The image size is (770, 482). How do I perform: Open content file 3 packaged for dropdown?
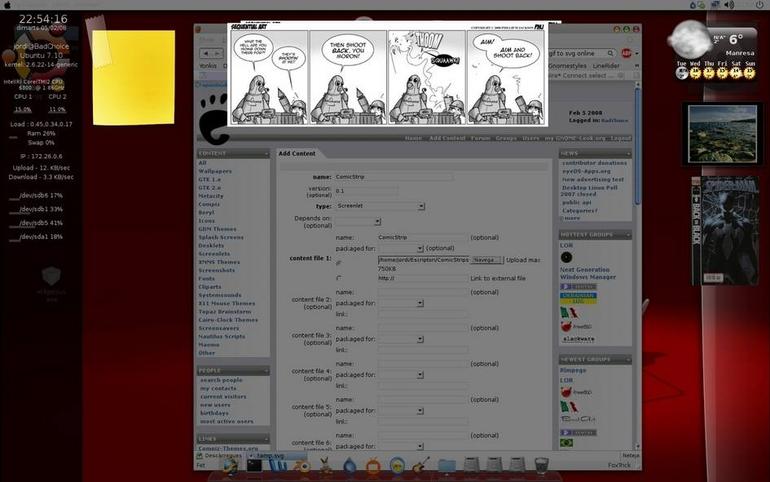[x=400, y=339]
